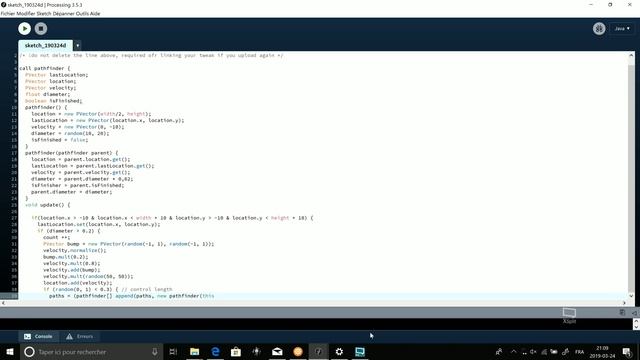Click the console collapse arrow icon in status bar
Screen dimensions: 640x360
pos(634,313)
